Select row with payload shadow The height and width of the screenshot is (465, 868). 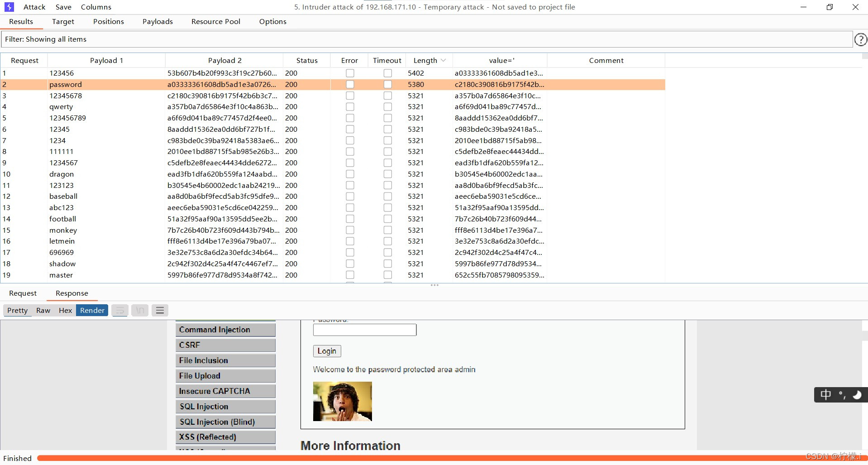(333, 264)
